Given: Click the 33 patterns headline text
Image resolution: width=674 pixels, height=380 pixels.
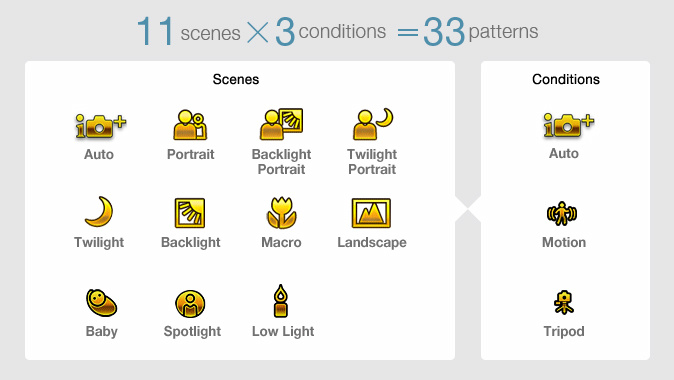Looking at the screenshot, I should pos(481,31).
